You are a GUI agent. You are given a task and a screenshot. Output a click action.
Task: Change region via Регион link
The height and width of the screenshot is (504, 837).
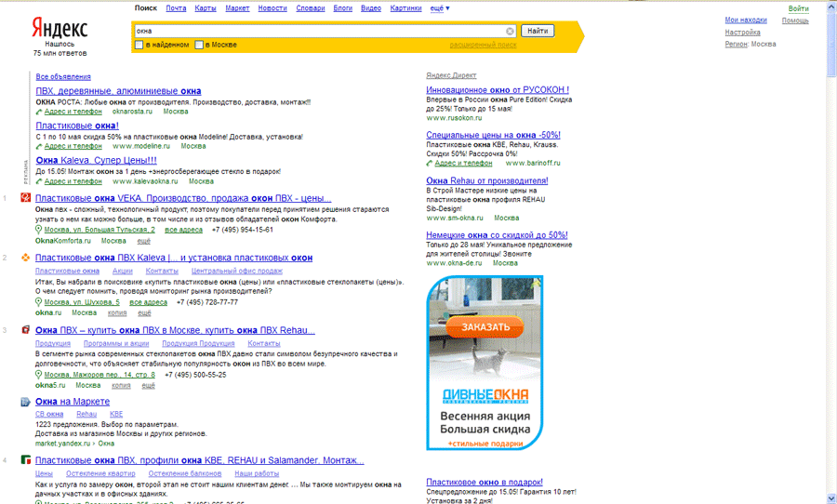737,44
